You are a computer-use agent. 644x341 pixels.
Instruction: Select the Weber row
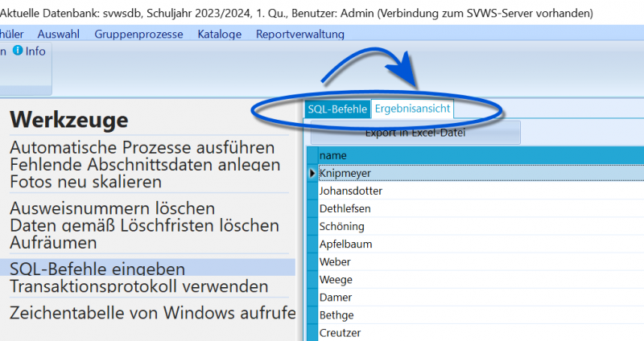point(481,262)
